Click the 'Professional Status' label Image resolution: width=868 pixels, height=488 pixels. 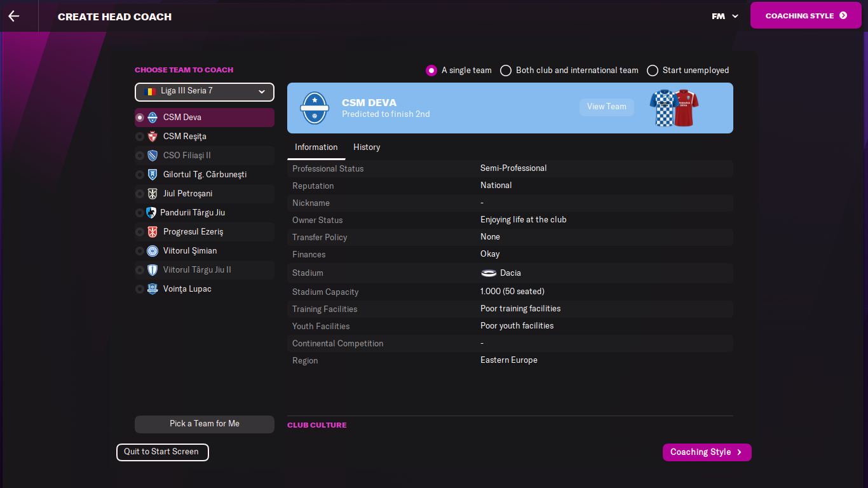[x=328, y=168]
